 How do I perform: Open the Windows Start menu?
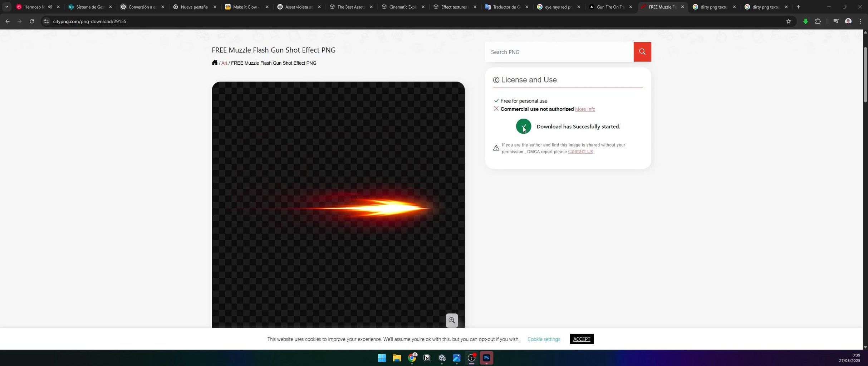(x=382, y=358)
